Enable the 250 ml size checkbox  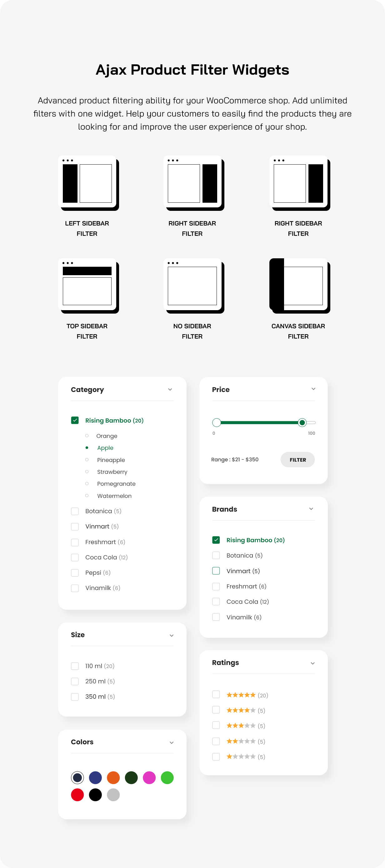[x=75, y=681]
